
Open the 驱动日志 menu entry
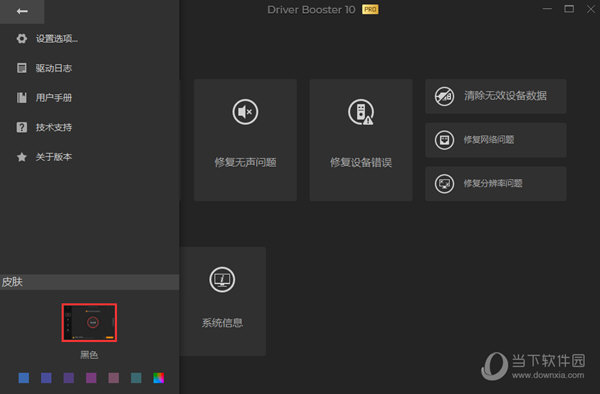[54, 68]
